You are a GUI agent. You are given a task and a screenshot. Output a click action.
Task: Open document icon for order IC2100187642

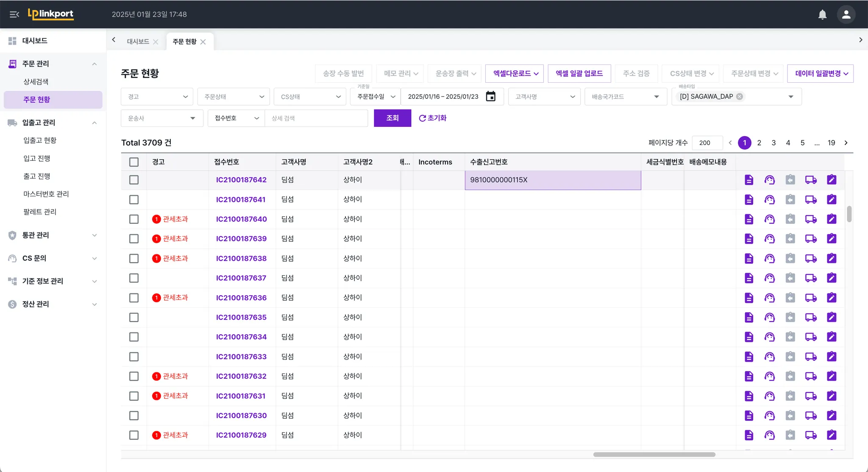tap(749, 180)
